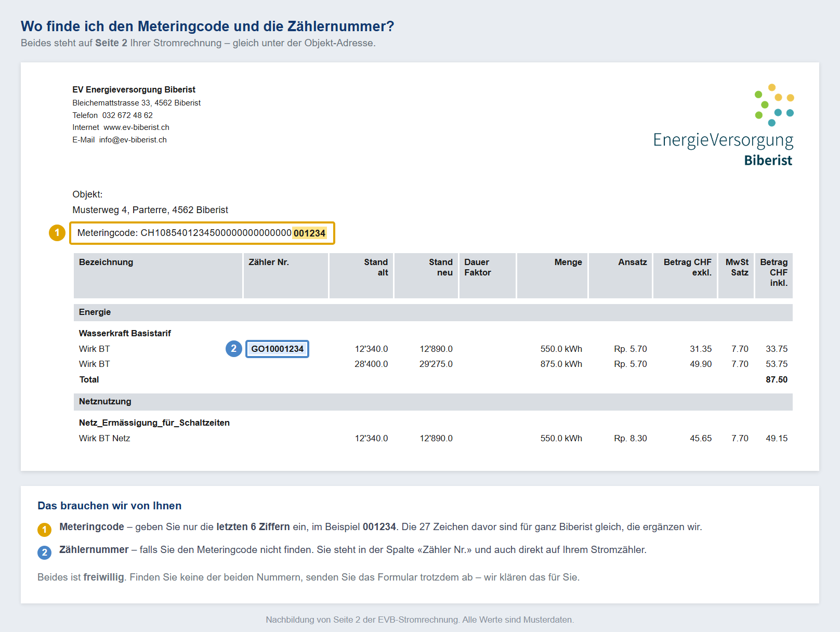Screen dimensions: 840x632
Task: Click the bold Seite 2 in subtitle
Action: tap(111, 43)
